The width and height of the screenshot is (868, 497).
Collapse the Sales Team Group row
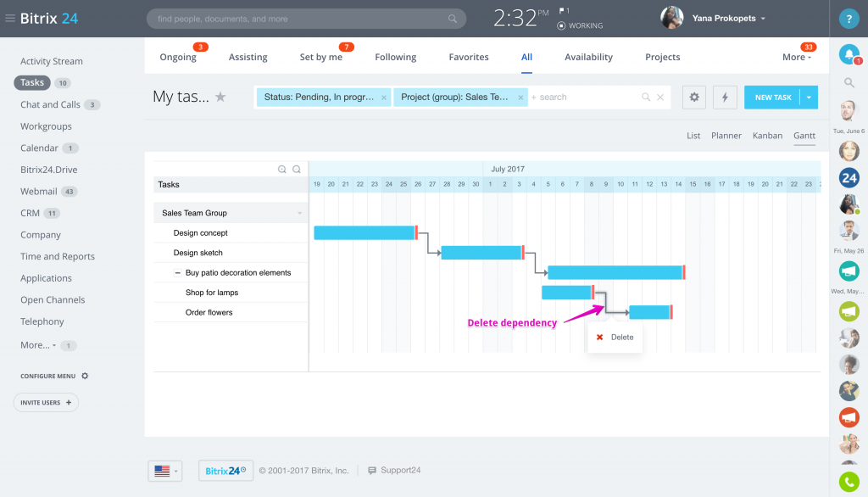click(x=299, y=213)
